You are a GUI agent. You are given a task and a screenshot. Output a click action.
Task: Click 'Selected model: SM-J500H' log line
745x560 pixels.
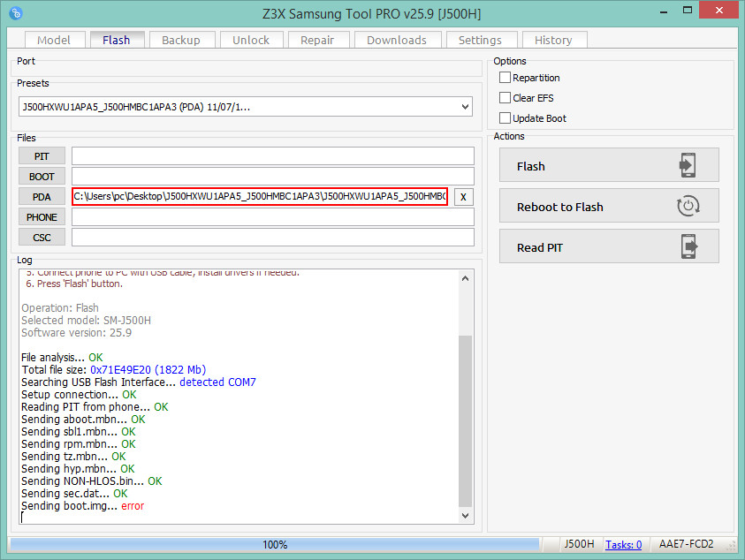pos(86,320)
